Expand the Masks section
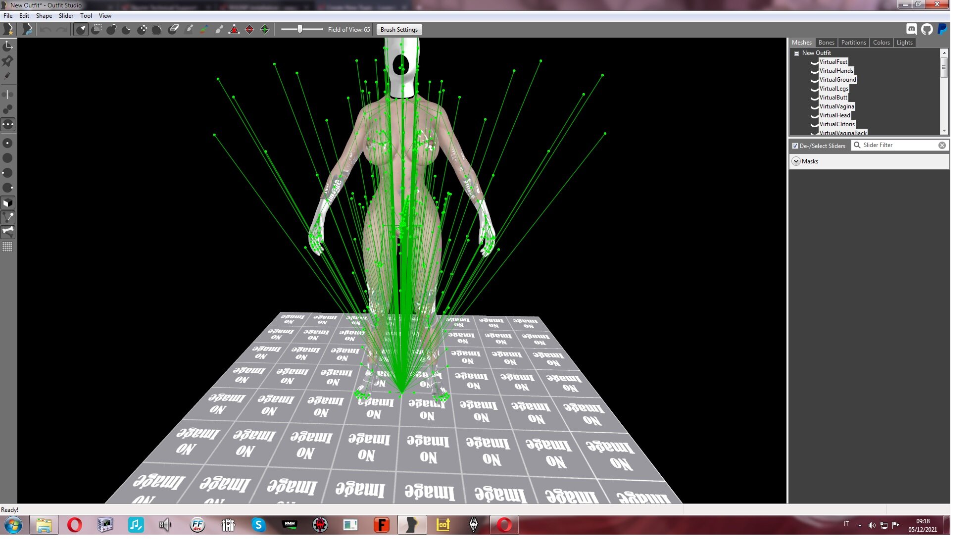Viewport: 980px width, 551px height. point(796,161)
